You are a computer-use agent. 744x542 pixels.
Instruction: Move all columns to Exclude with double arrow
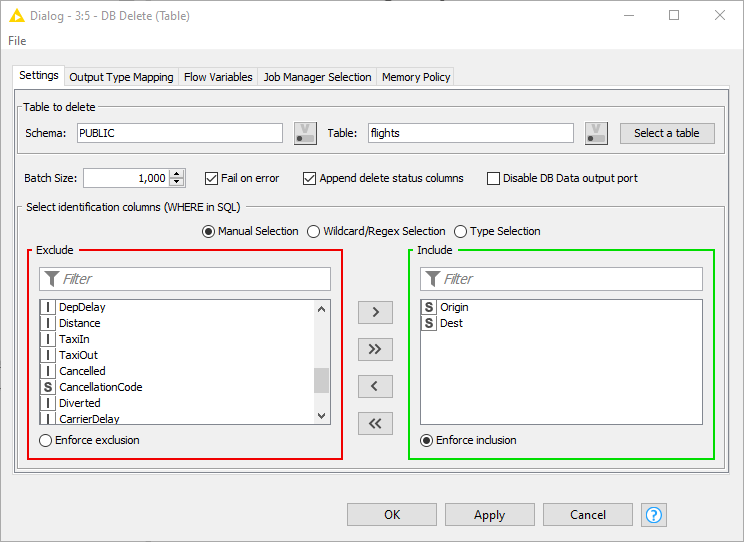click(375, 423)
